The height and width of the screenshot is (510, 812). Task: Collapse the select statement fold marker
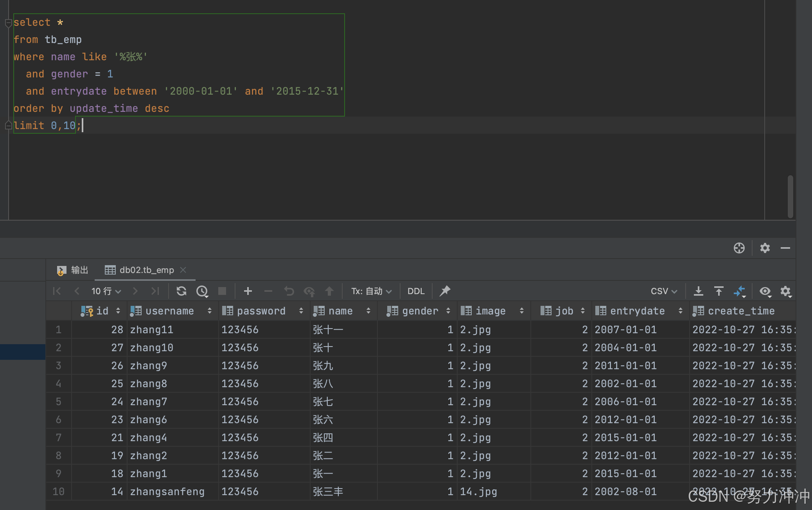8,23
